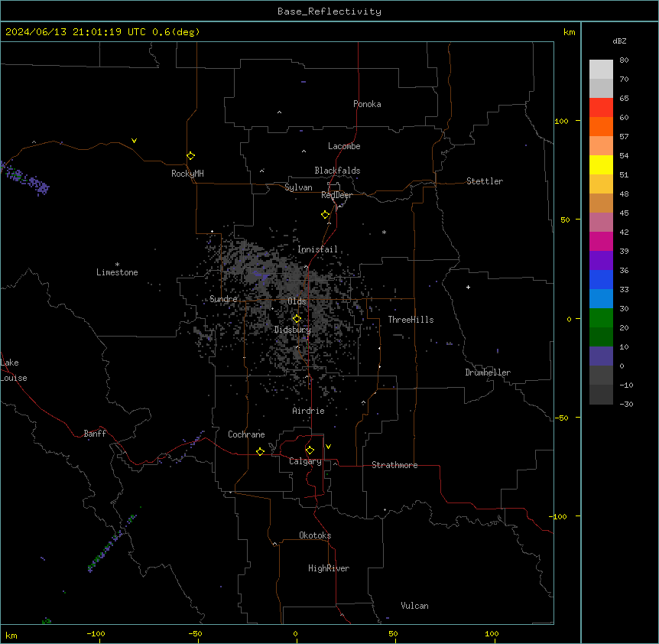This screenshot has width=659, height=644.
Task: Click the Didsbury label
Action: tap(293, 330)
